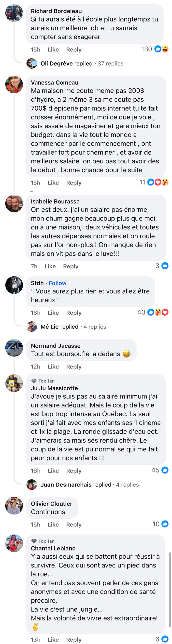Like Olivier Cloutier's Continuons comment
172x644 pixels.
pos(53,525)
